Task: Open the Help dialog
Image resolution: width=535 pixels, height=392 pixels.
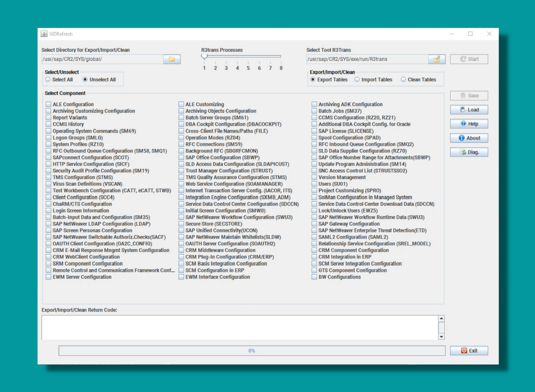Action: [469, 124]
